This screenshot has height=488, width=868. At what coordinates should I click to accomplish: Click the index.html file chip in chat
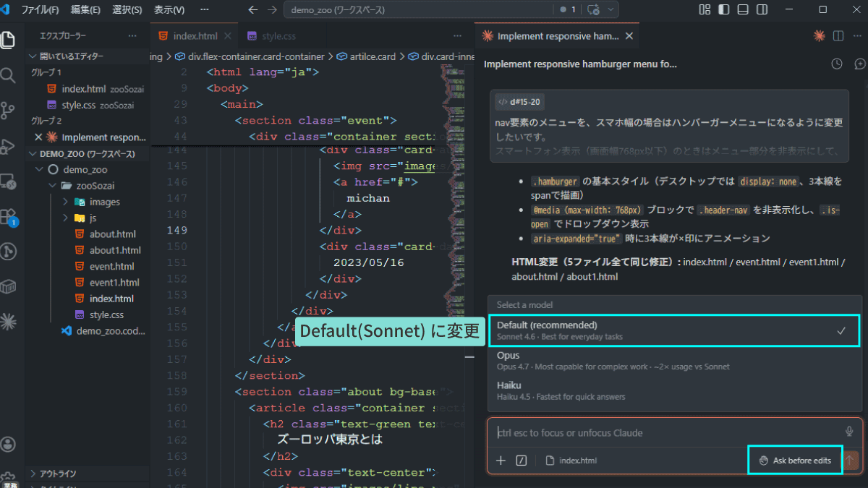coord(571,461)
